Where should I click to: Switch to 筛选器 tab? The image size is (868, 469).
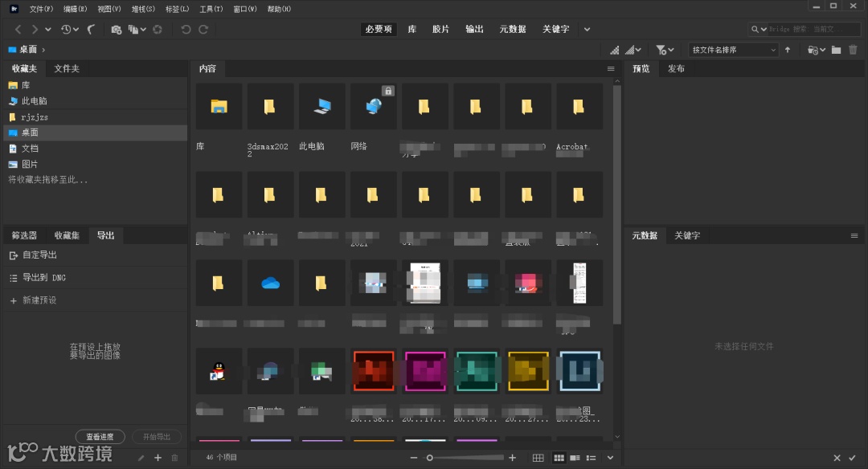pyautogui.click(x=24, y=235)
